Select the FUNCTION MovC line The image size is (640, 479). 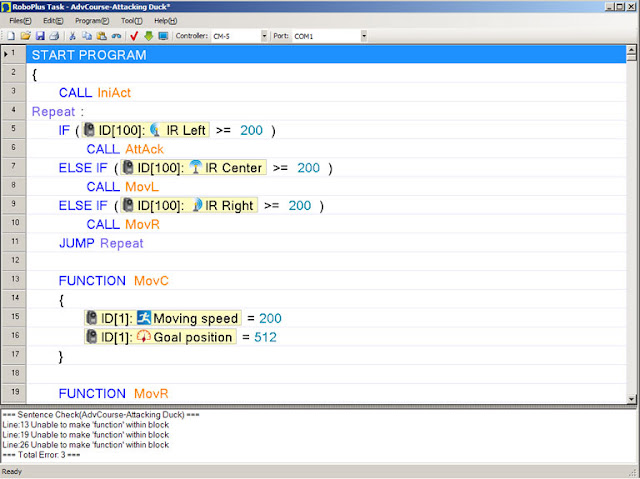tap(326, 280)
